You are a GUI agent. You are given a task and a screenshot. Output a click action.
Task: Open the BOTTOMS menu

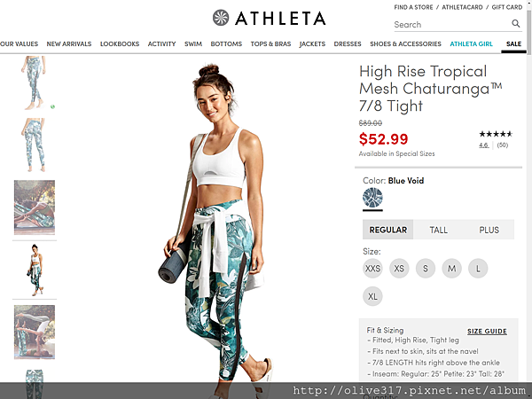(x=226, y=43)
